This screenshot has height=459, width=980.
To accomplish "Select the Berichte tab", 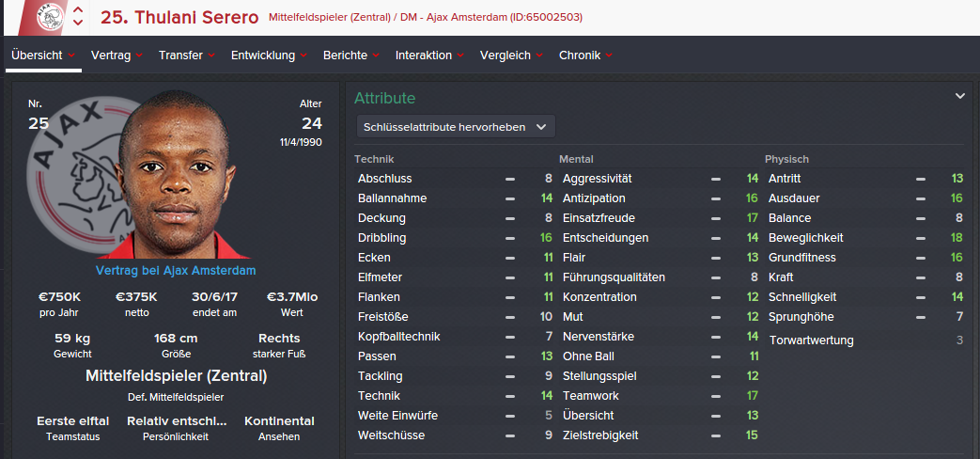I will tap(345, 55).
